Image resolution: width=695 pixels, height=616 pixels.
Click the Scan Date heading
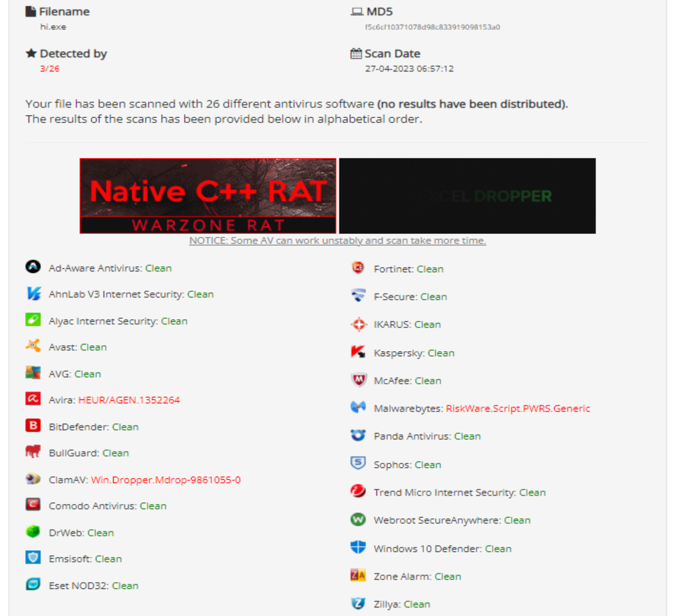(393, 53)
